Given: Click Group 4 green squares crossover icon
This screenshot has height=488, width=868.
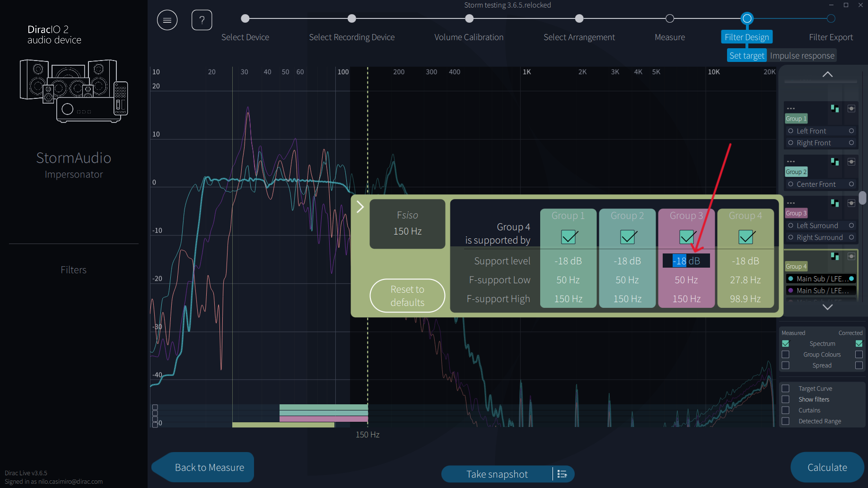Looking at the screenshot, I should pyautogui.click(x=835, y=256).
